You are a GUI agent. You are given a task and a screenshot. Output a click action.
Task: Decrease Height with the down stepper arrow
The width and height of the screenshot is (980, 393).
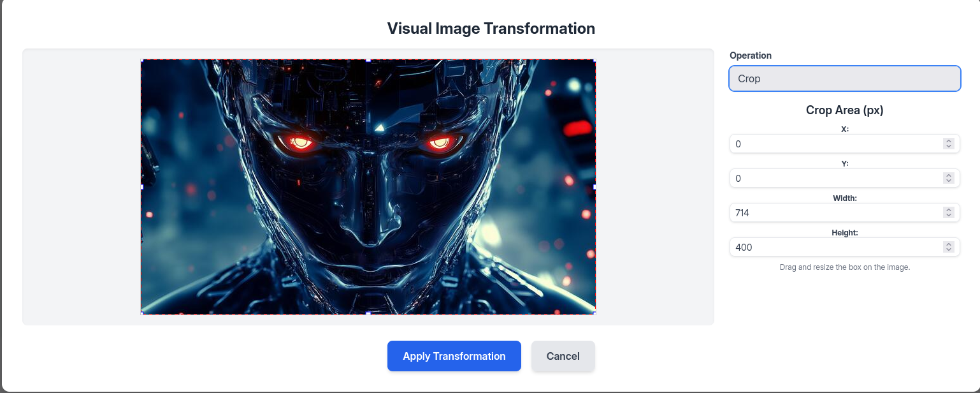click(x=948, y=250)
